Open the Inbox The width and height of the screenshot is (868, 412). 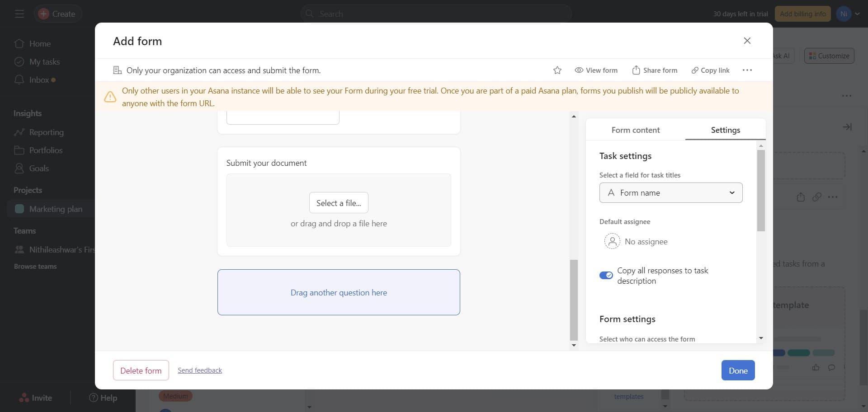(x=38, y=80)
